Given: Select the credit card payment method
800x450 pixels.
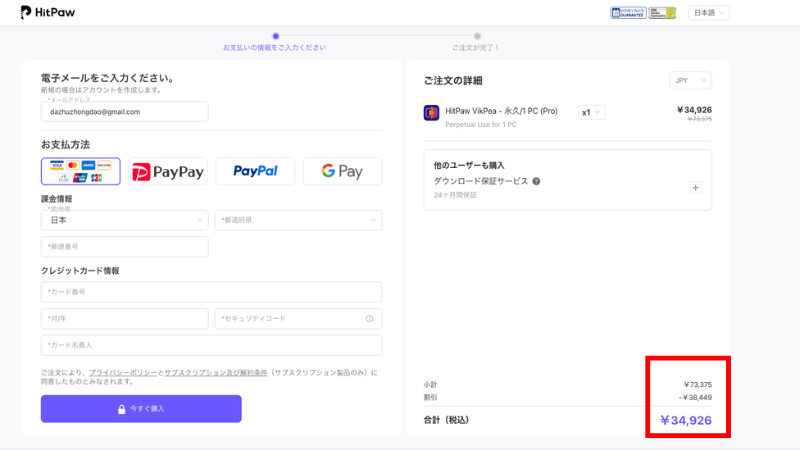Looking at the screenshot, I should pos(81,171).
